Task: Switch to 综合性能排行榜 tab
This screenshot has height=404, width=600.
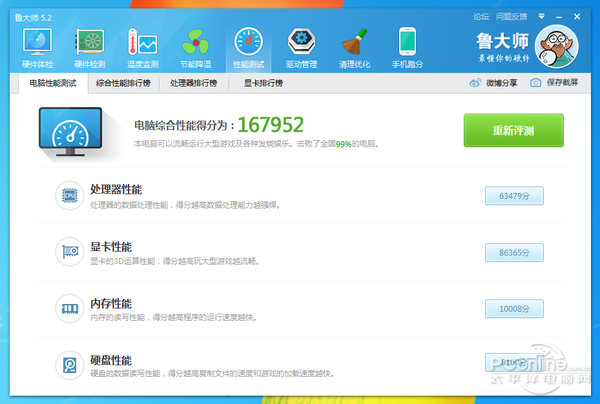Action: point(123,83)
